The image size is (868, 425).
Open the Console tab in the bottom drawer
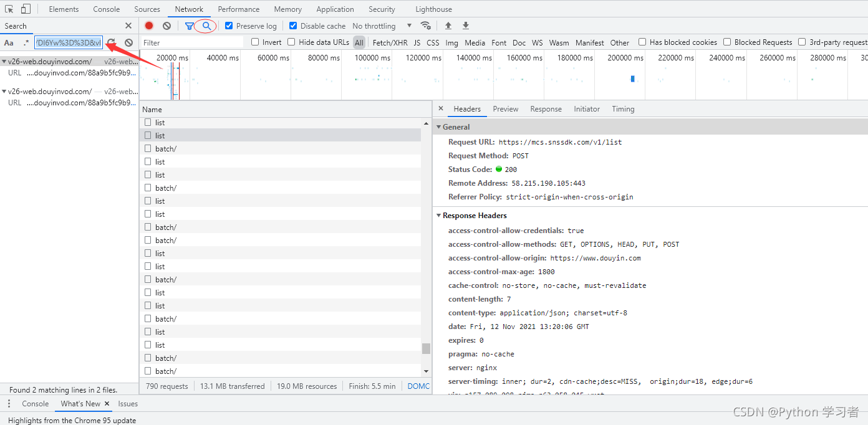click(36, 403)
